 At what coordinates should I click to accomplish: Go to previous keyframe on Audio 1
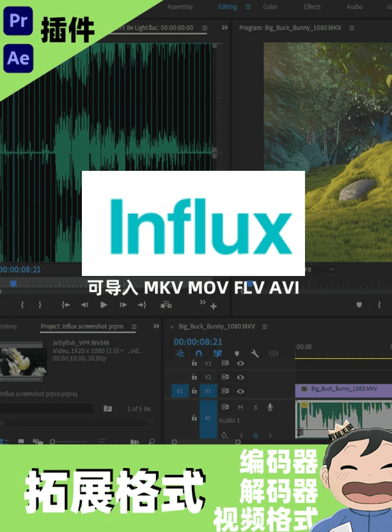pyautogui.click(x=241, y=435)
